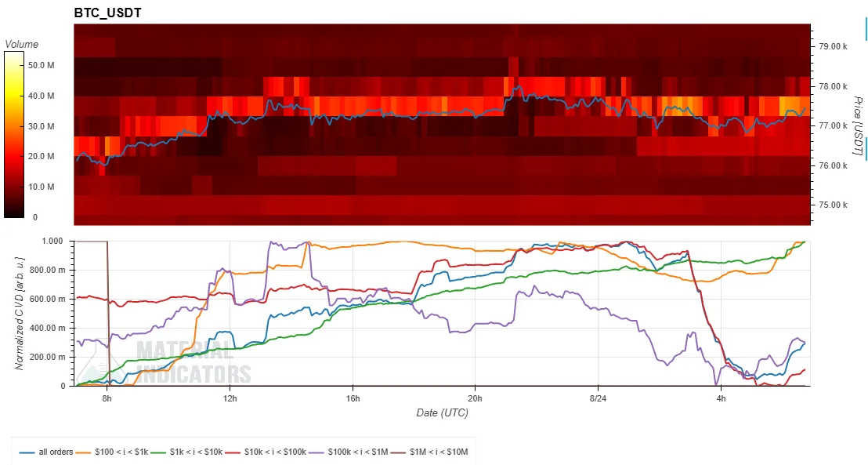Image resolution: width=868 pixels, height=465 pixels.
Task: Click the 'Volume' color bar heading
Action: click(22, 45)
